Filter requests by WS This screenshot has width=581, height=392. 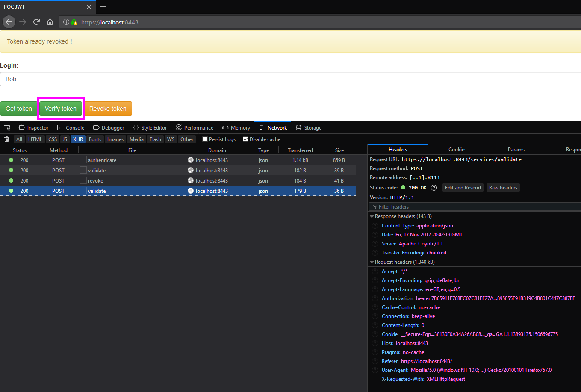tap(171, 139)
